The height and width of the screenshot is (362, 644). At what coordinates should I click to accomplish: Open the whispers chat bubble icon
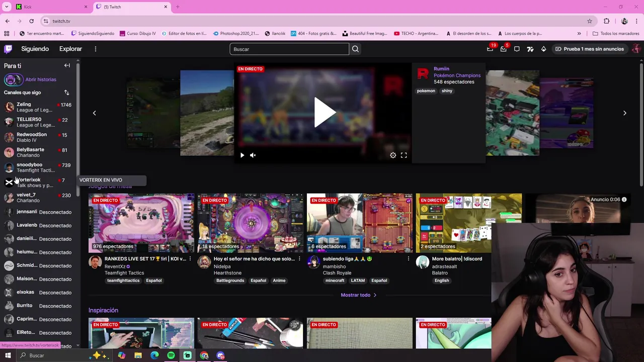(x=517, y=49)
